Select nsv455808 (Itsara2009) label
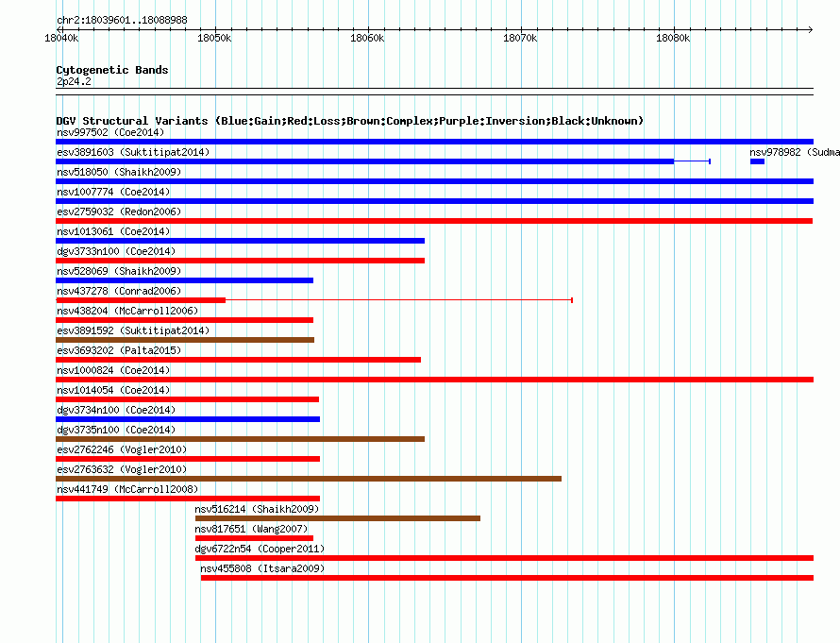 coord(262,568)
